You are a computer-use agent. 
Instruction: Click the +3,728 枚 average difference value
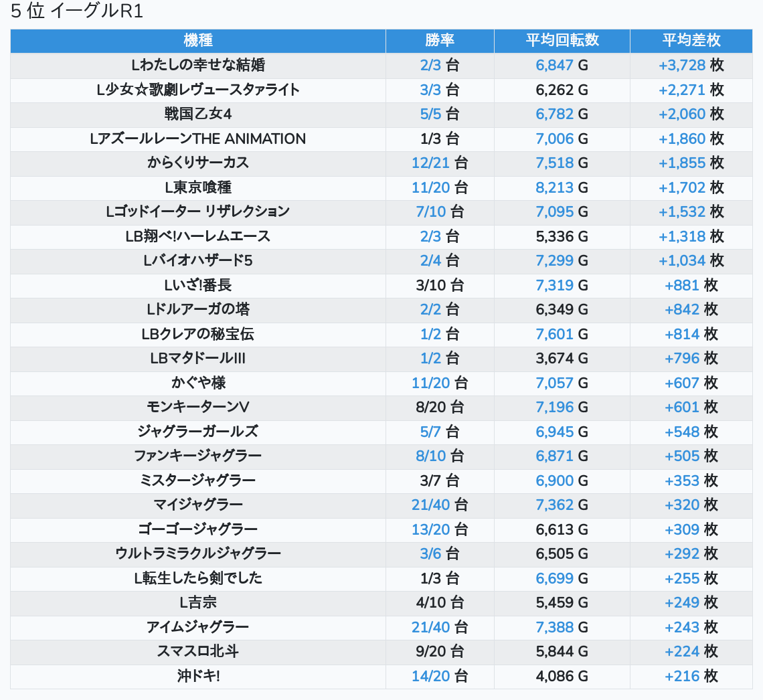click(691, 65)
